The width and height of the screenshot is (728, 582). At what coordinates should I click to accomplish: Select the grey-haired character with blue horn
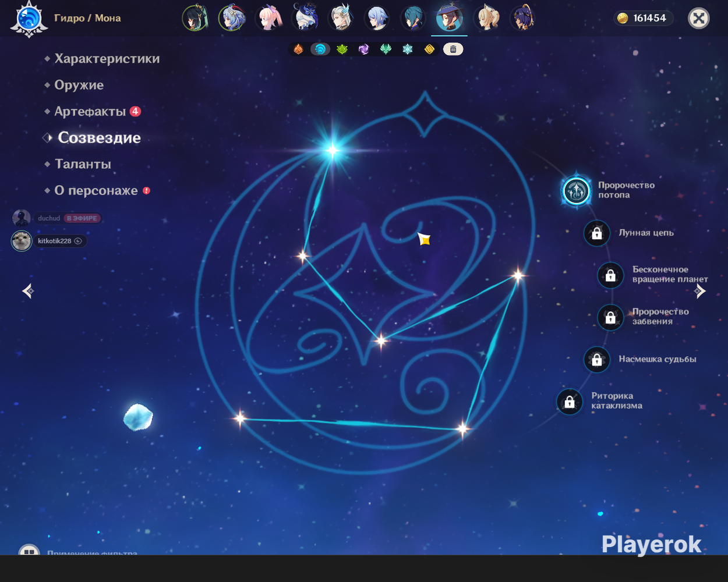(341, 19)
